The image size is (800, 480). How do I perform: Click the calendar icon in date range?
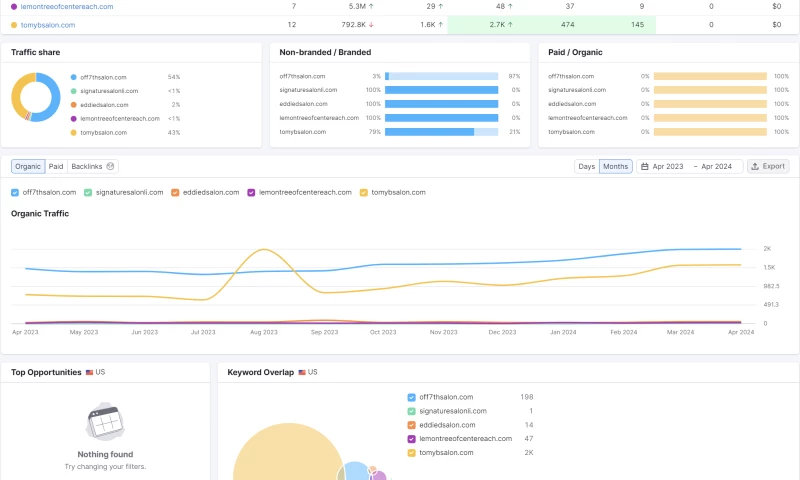tap(646, 167)
